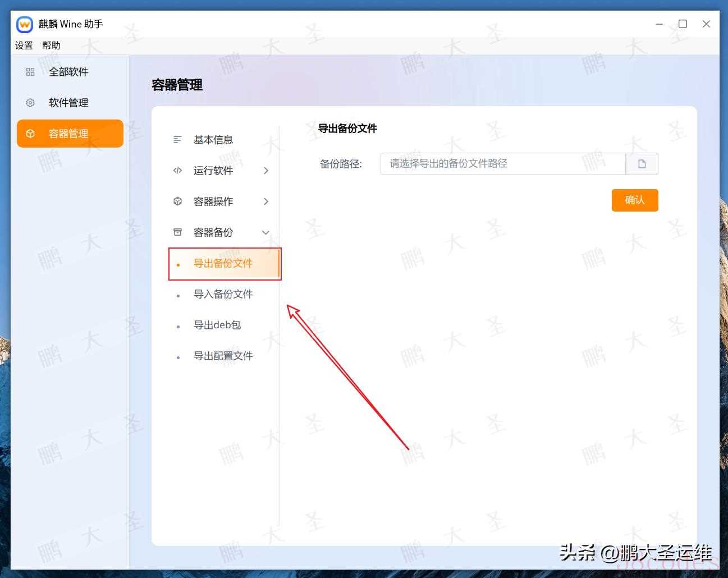Close the 麒麟 Wine 助手 window
The width and height of the screenshot is (728, 578).
[706, 24]
